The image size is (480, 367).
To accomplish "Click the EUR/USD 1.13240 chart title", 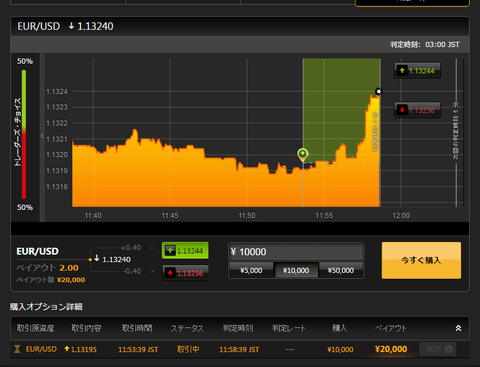I will coord(65,26).
